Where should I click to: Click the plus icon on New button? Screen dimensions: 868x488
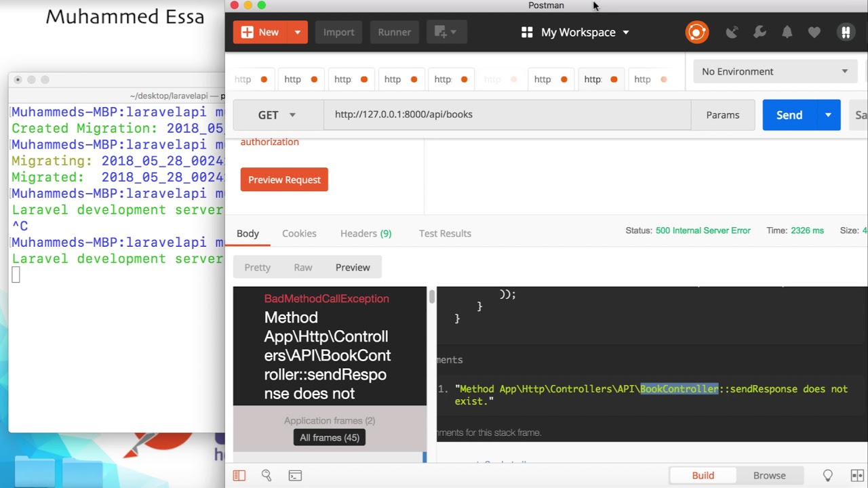pyautogui.click(x=247, y=32)
